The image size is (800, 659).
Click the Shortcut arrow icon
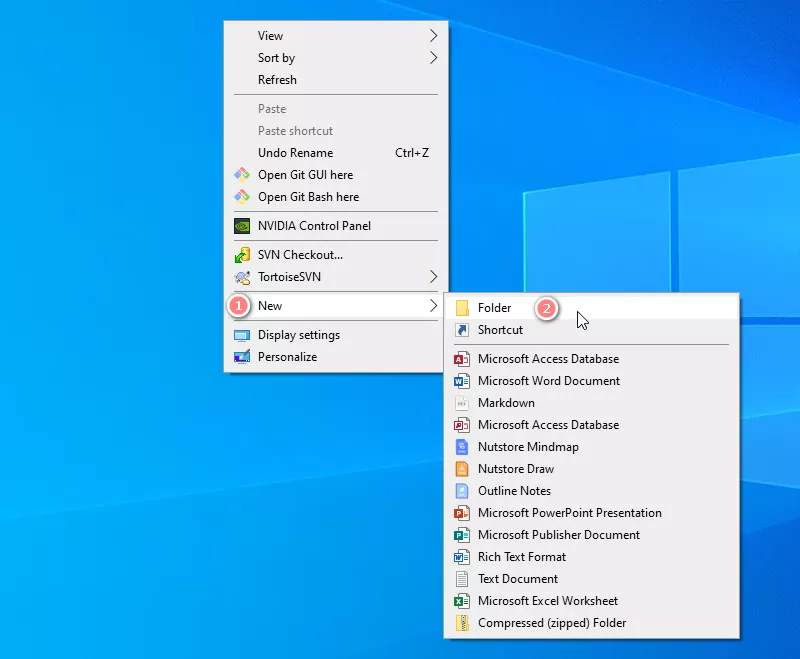pyautogui.click(x=462, y=330)
